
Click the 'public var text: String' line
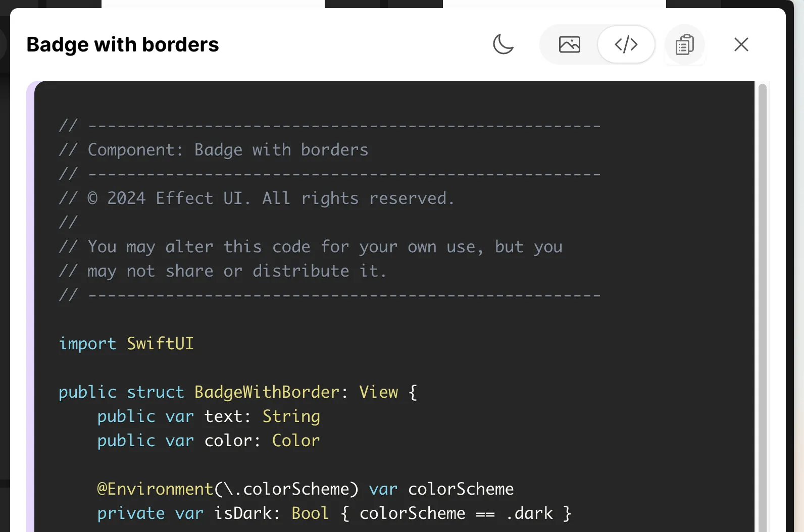209,416
